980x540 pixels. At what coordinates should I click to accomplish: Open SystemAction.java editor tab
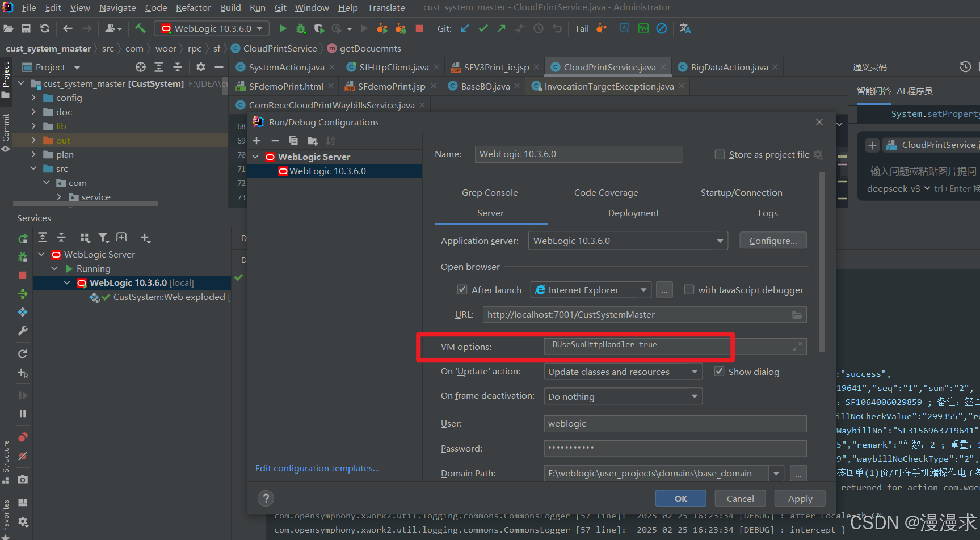point(287,67)
